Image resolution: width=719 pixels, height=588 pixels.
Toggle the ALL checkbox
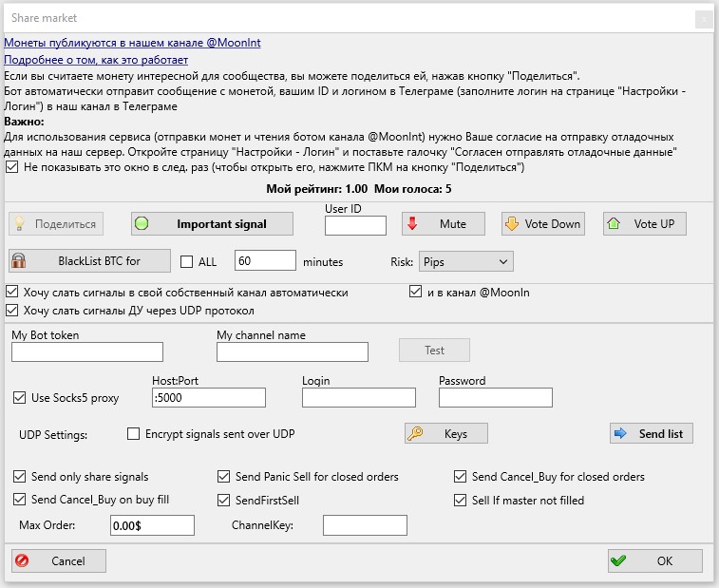coord(187,262)
